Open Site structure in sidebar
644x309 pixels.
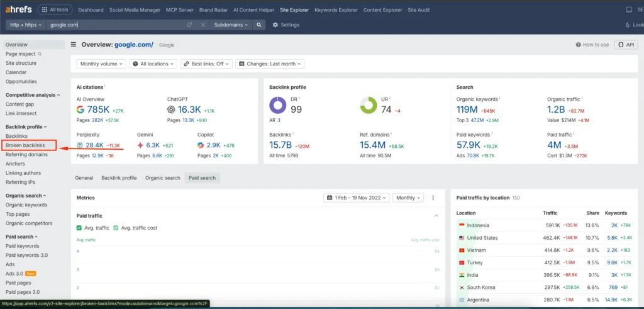pos(21,64)
